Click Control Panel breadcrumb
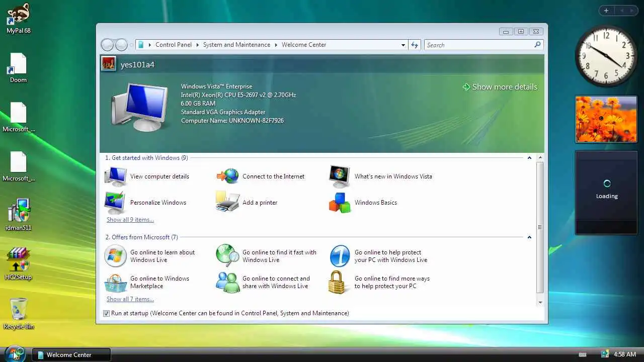644x362 pixels. point(174,45)
